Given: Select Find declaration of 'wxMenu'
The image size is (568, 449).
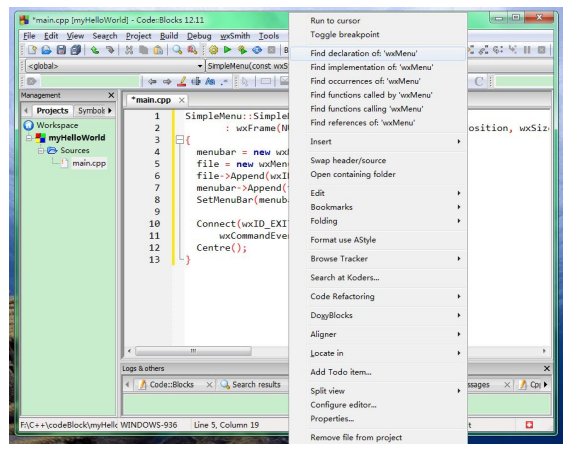Looking at the screenshot, I should [378, 53].
